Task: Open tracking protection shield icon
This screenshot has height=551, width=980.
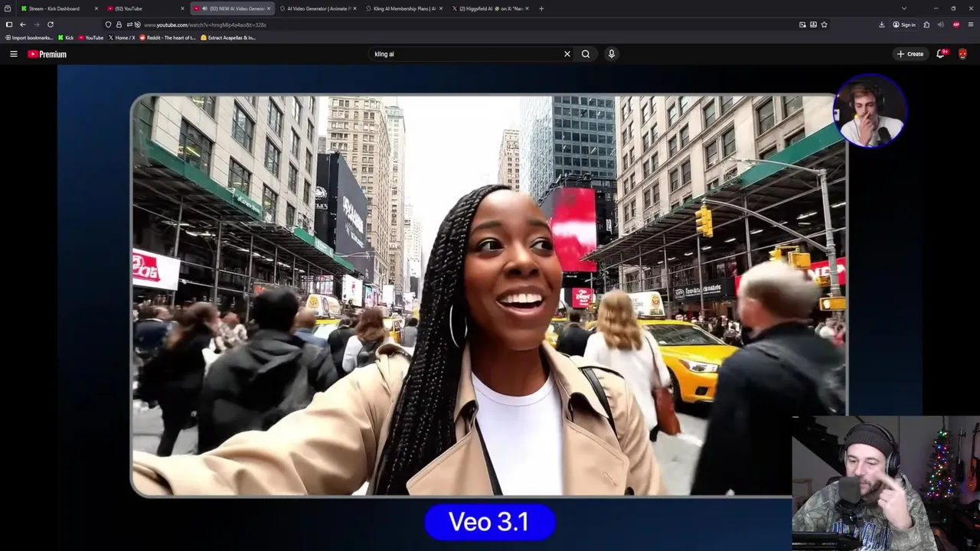Action: tap(108, 24)
